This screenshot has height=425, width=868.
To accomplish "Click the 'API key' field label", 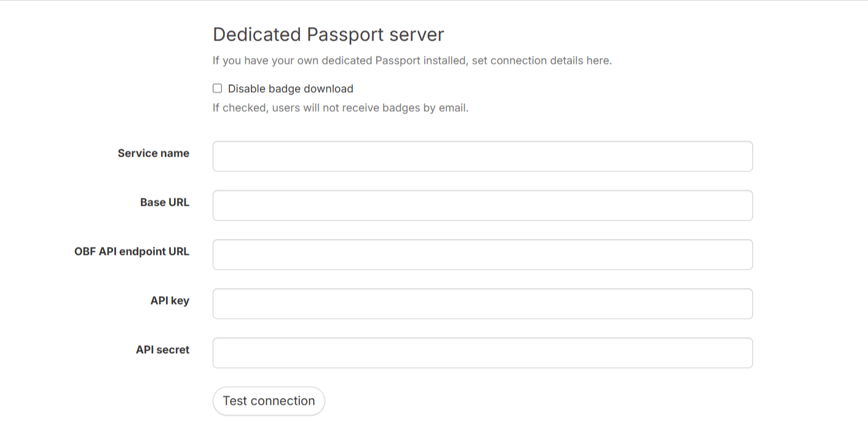I will (x=170, y=301).
